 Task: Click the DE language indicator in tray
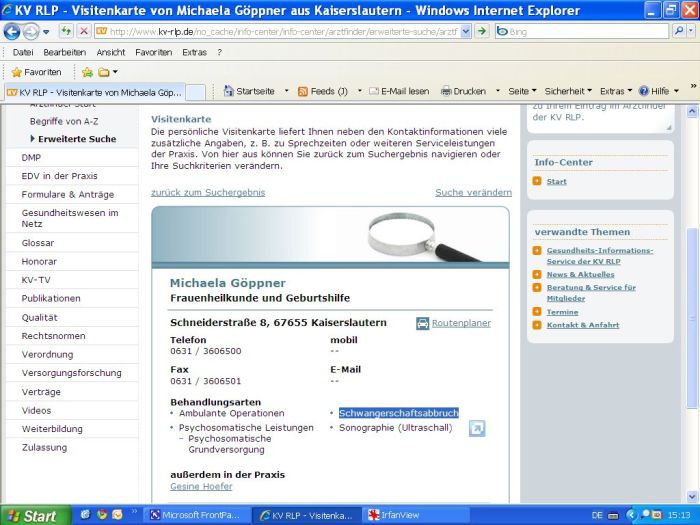coord(597,515)
